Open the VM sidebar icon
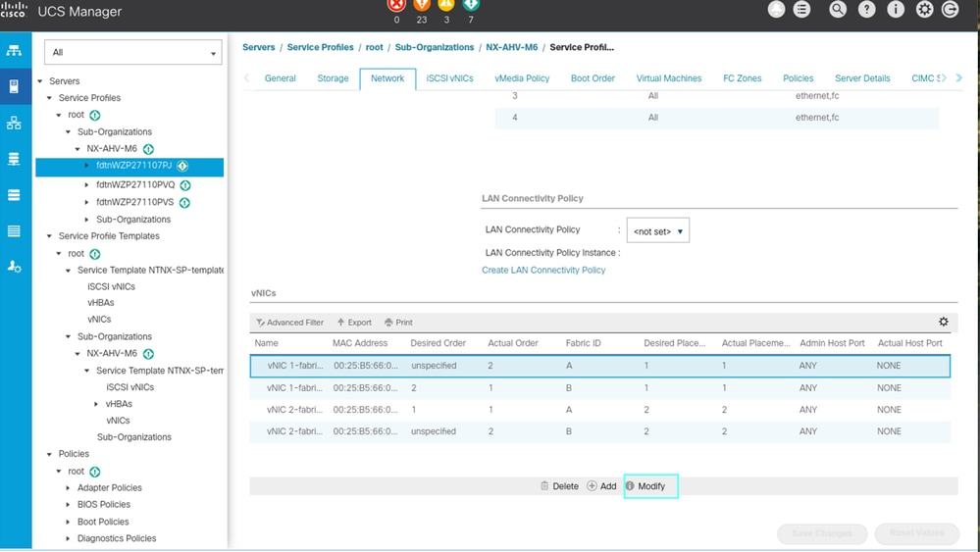This screenshot has height=552, width=980. (x=14, y=195)
